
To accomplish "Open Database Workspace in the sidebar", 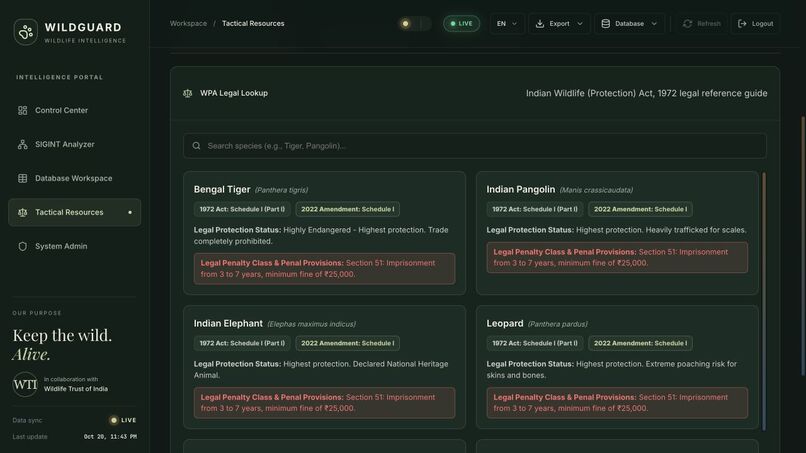I will (75, 178).
